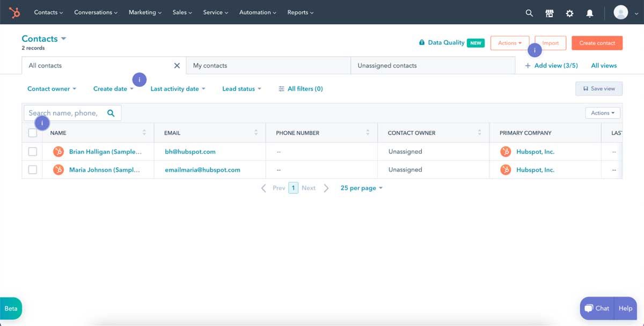The image size is (644, 326).
Task: Open the Marketing menu
Action: click(x=144, y=12)
